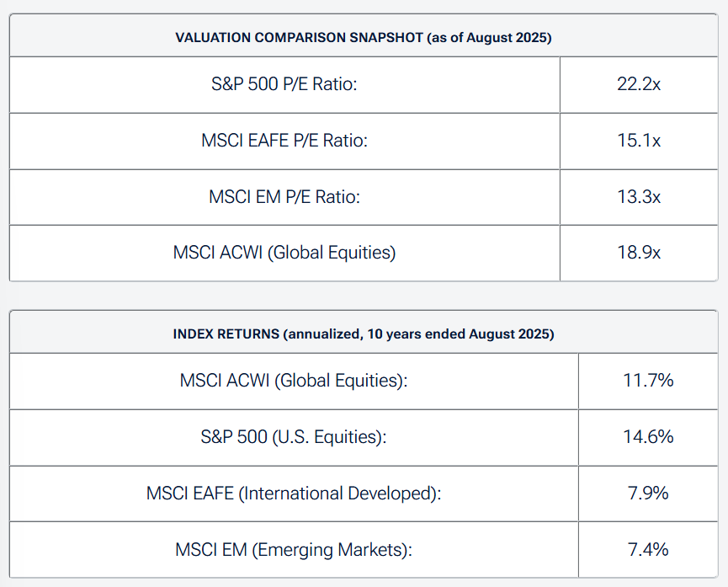The height and width of the screenshot is (587, 728).
Task: Click the "as of August 2025" header note
Action: point(489,38)
